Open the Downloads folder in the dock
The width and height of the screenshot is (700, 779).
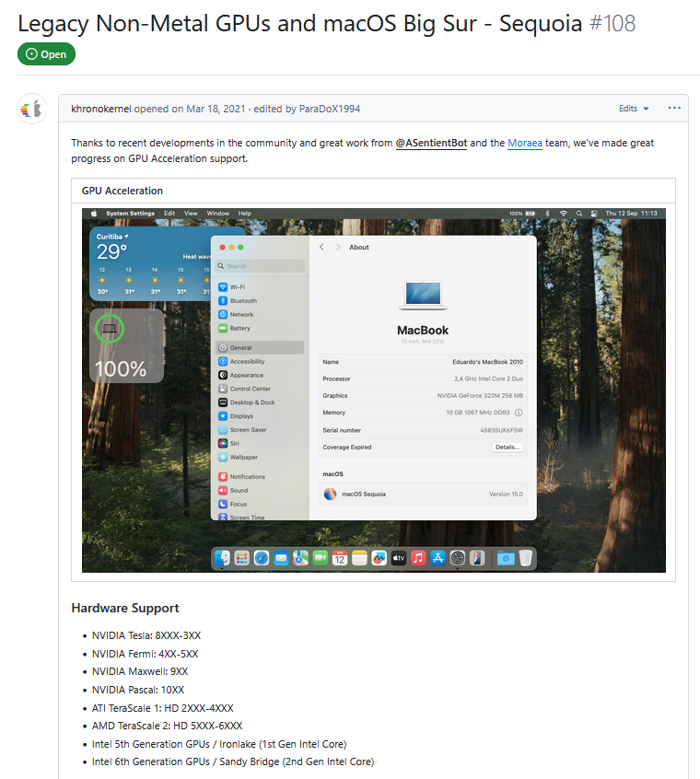(x=506, y=558)
